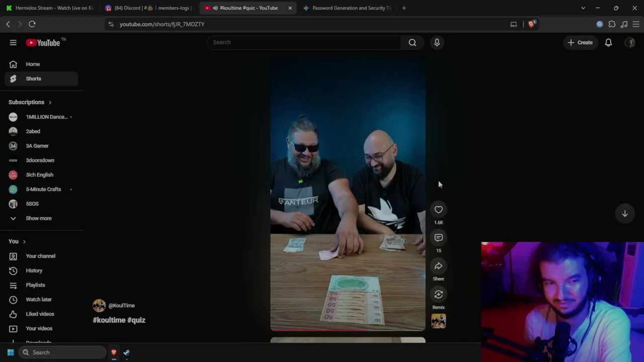Open Your videos in the sidebar
The height and width of the screenshot is (362, 644).
point(41,328)
